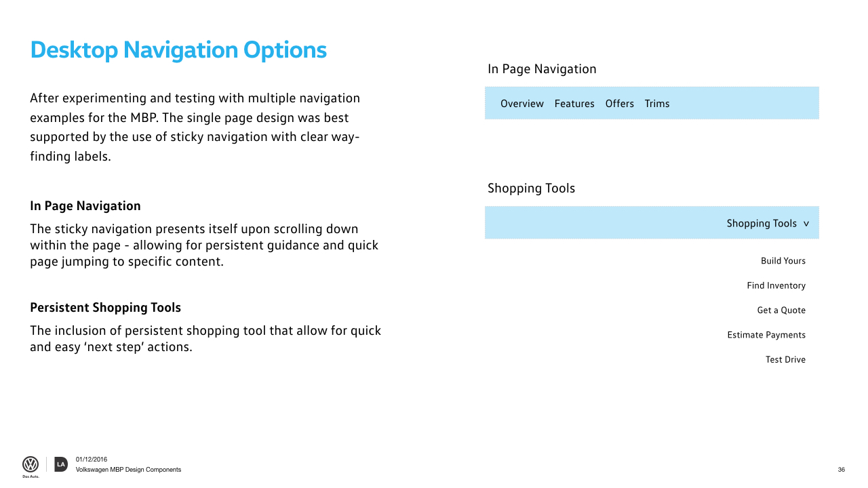
Task: Click the 01/12/2016 date in footer
Action: (92, 460)
